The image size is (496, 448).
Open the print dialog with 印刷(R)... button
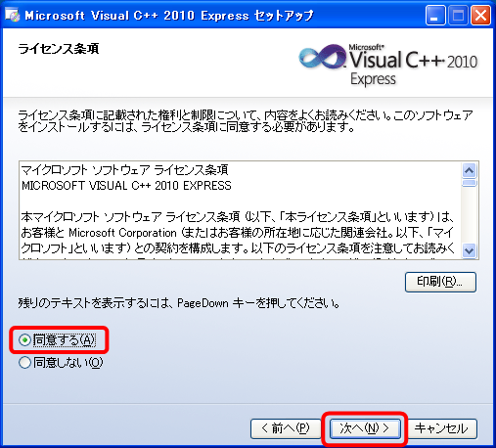440,282
